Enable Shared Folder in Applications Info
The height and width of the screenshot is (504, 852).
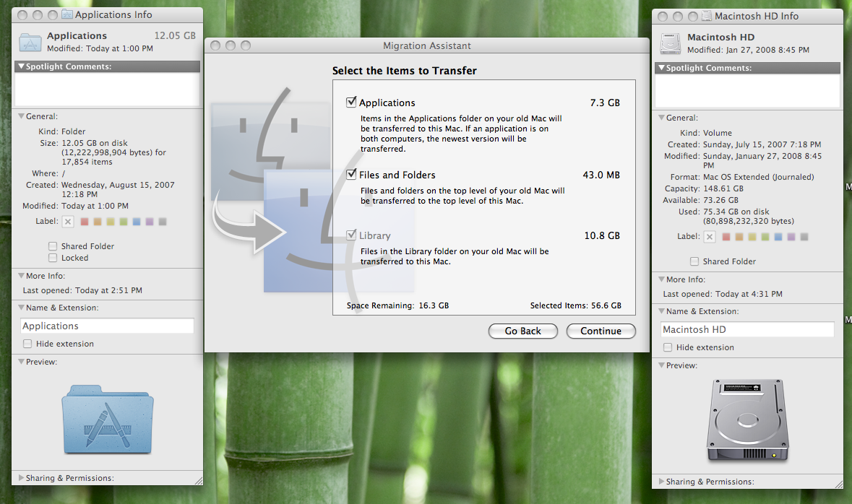coord(53,246)
